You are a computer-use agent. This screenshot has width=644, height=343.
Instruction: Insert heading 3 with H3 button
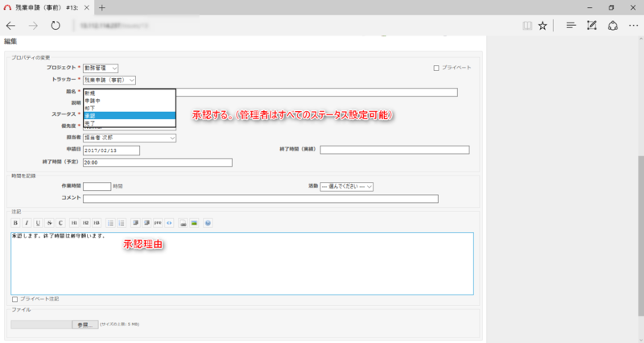[96, 223]
